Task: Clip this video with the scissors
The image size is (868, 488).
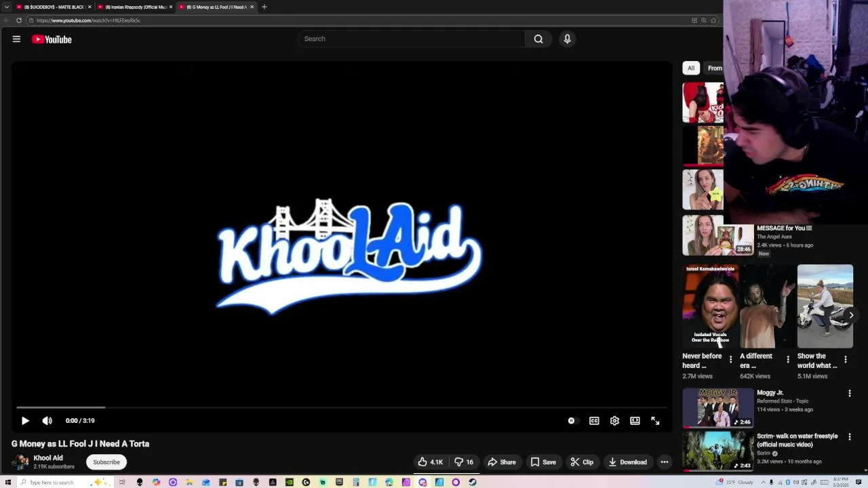Action: [582, 462]
